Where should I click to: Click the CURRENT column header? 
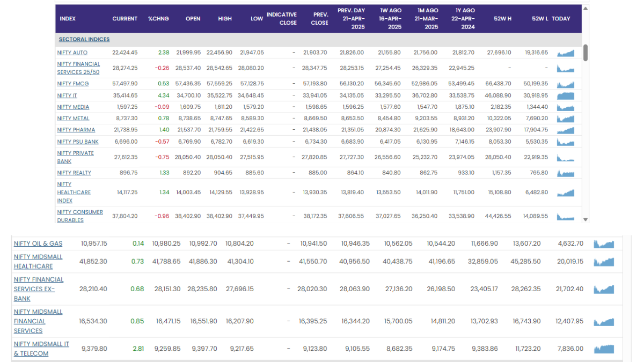(x=125, y=19)
